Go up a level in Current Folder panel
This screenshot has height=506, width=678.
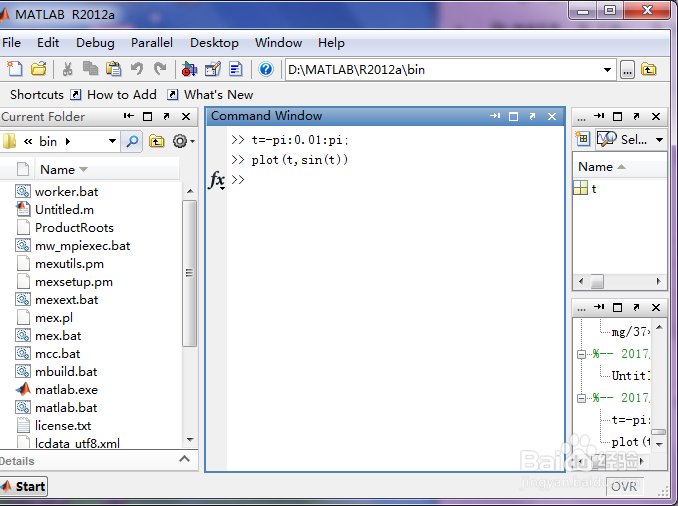point(157,141)
